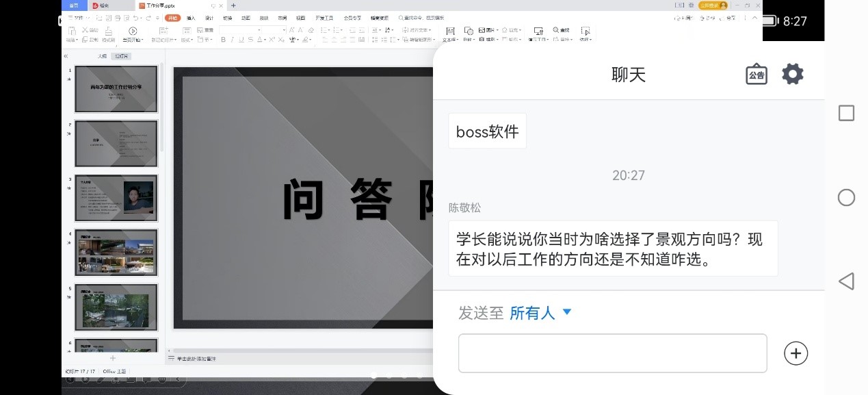
Task: Click the Italic formatting icon
Action: 232,40
